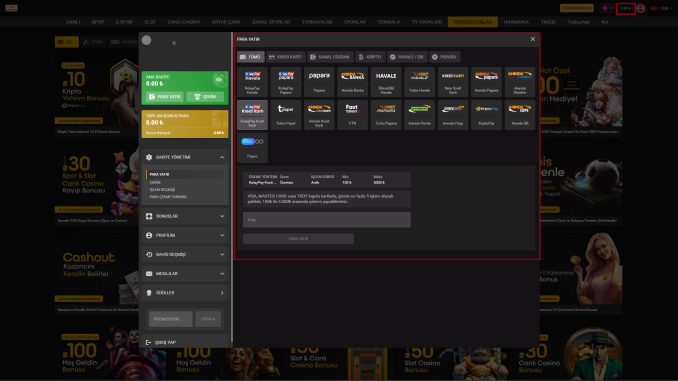The height and width of the screenshot is (381, 678).
Task: Select KolayPay Papara payment method
Action: coord(286,82)
